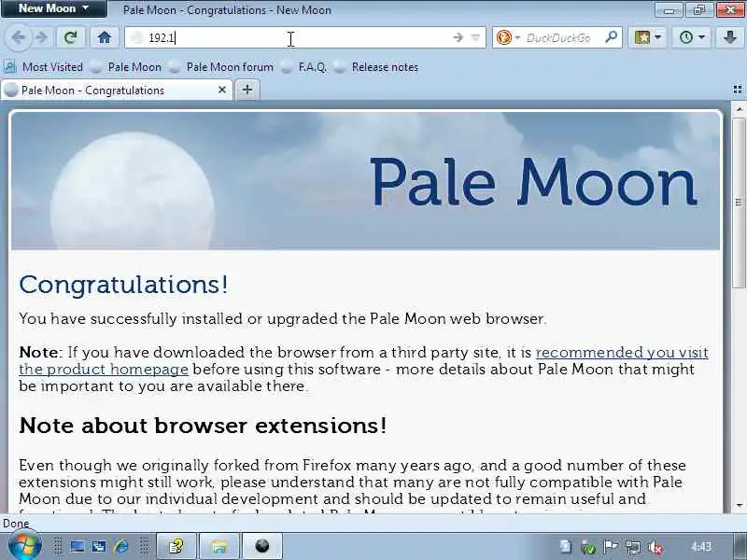Click the Show Desktop quick launch icon
Screen dimensions: 747x560
tap(77, 546)
